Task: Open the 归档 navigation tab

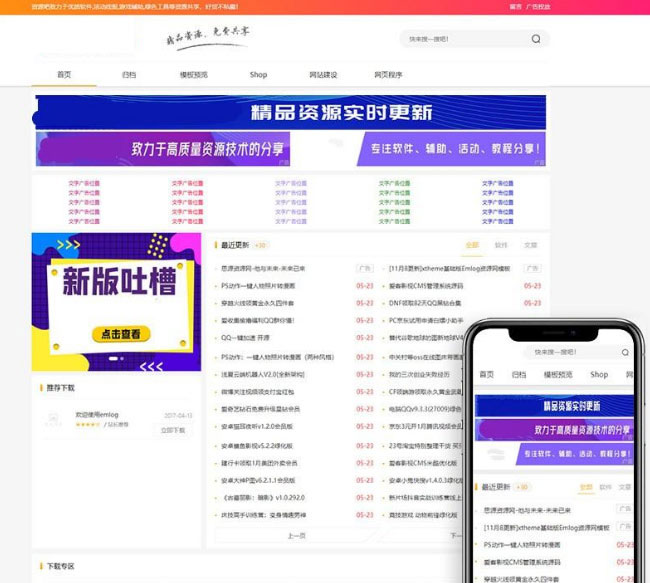Action: [129, 75]
